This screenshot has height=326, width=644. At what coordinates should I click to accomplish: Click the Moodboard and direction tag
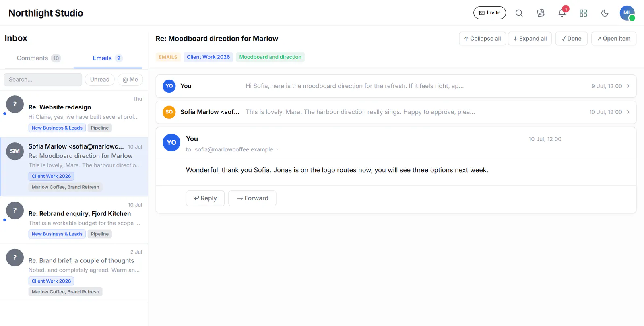click(x=270, y=57)
